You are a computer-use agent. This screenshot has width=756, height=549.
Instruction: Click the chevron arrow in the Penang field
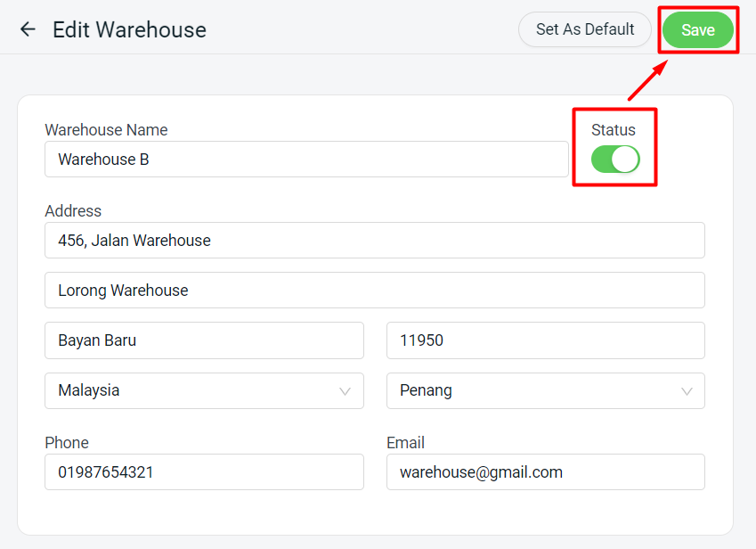pyautogui.click(x=687, y=391)
